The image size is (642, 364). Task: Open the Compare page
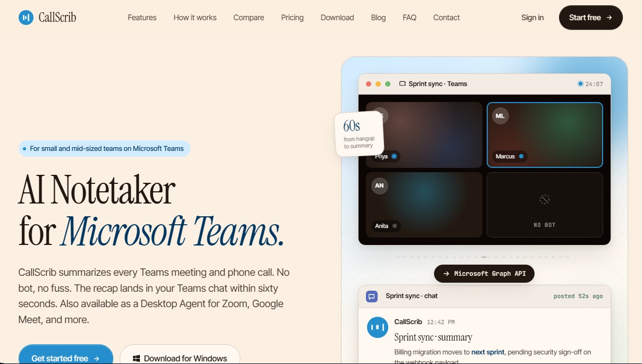pos(248,18)
